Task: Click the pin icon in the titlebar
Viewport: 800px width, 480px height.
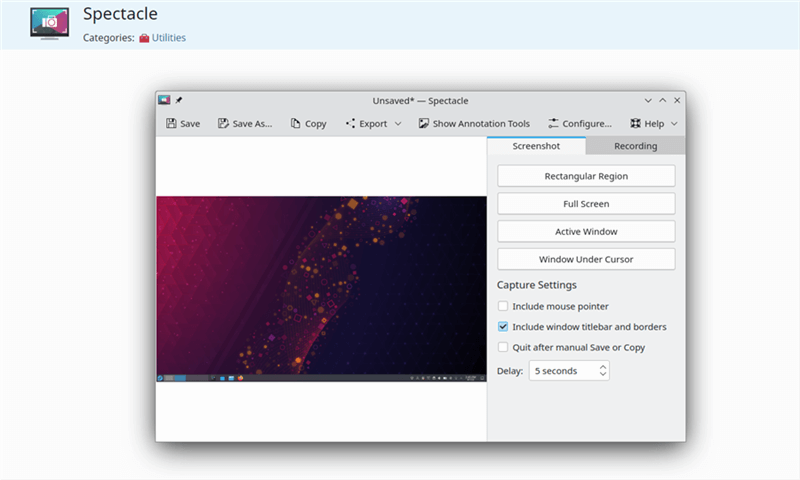Action: pos(179,100)
